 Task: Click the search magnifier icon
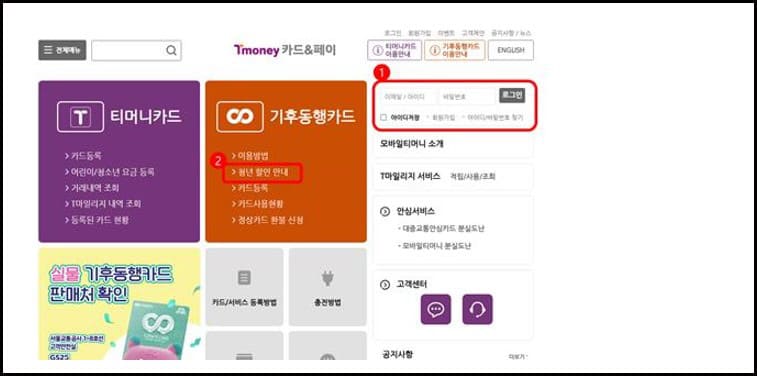click(x=171, y=50)
